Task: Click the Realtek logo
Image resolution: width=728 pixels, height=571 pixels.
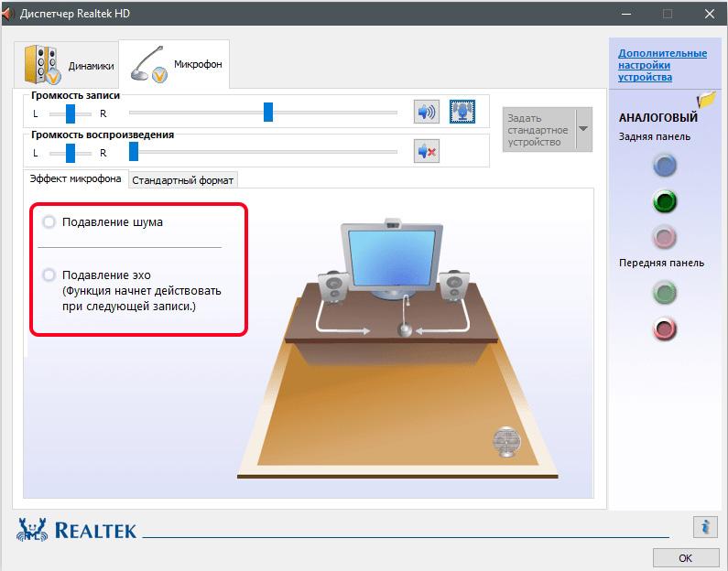Action: click(77, 530)
